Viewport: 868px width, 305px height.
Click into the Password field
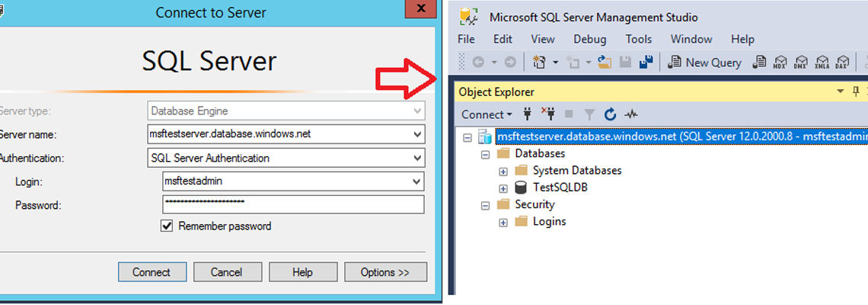[x=293, y=204]
